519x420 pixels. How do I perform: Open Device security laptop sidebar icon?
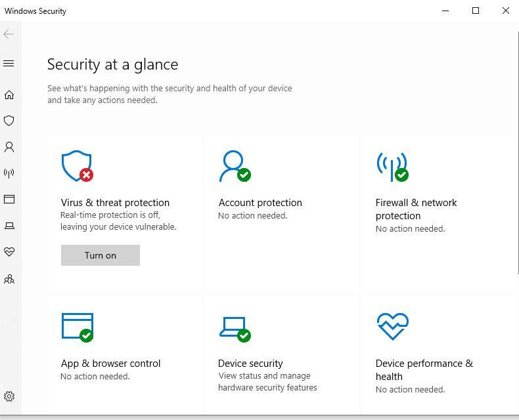point(9,226)
